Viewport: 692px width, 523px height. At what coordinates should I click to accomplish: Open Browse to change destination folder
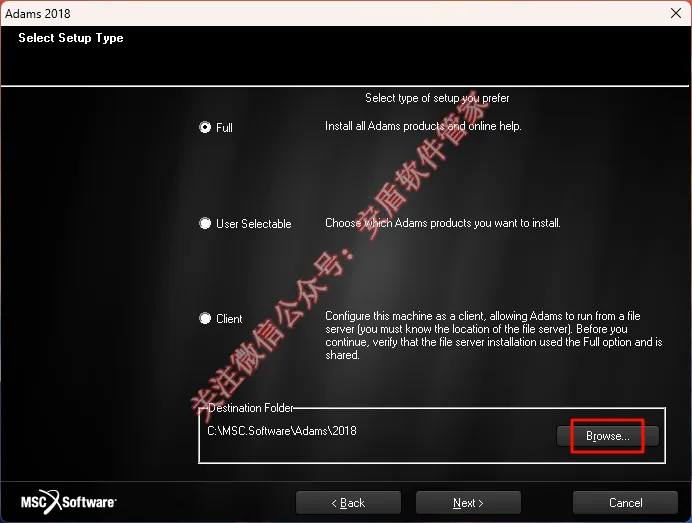[x=608, y=436]
